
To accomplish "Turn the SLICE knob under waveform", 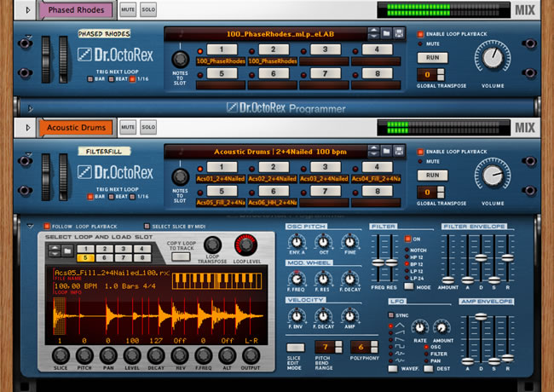I will pyautogui.click(x=61, y=355).
